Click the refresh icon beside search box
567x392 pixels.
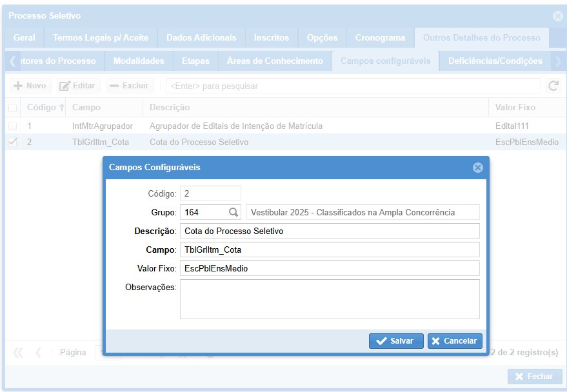pos(553,86)
